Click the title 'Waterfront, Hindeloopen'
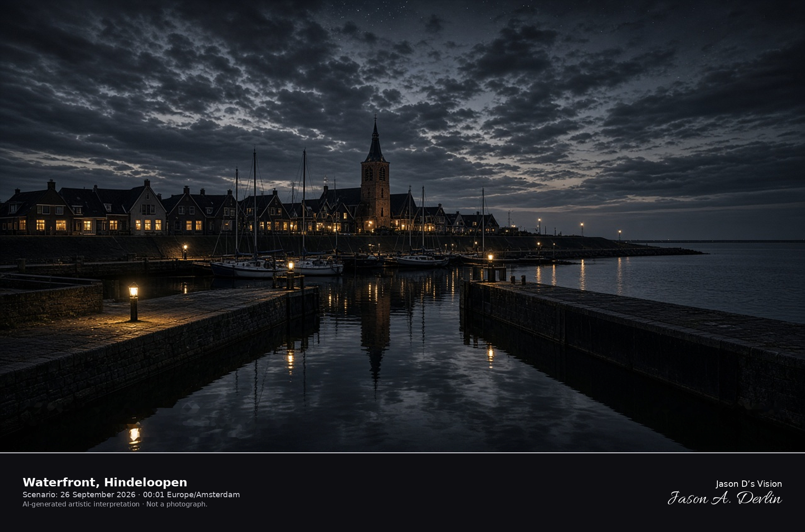 click(105, 482)
